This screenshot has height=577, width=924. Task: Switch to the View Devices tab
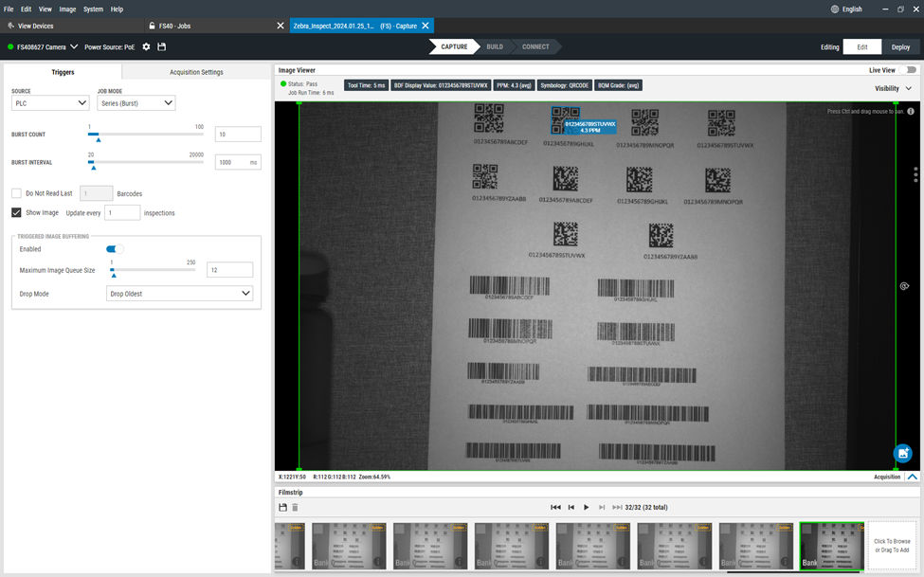click(71, 26)
